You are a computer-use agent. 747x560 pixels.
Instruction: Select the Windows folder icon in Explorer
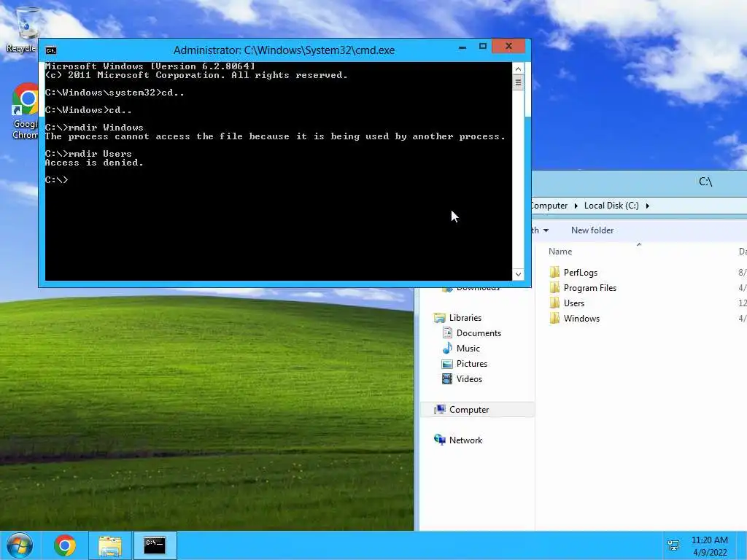554,318
